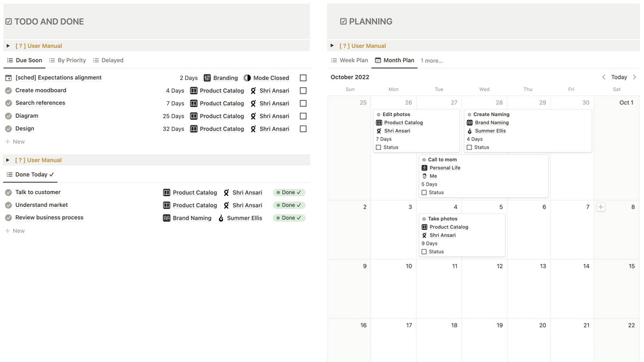Open the '1 more...' views dropdown
The image size is (644, 362).
[x=431, y=61]
